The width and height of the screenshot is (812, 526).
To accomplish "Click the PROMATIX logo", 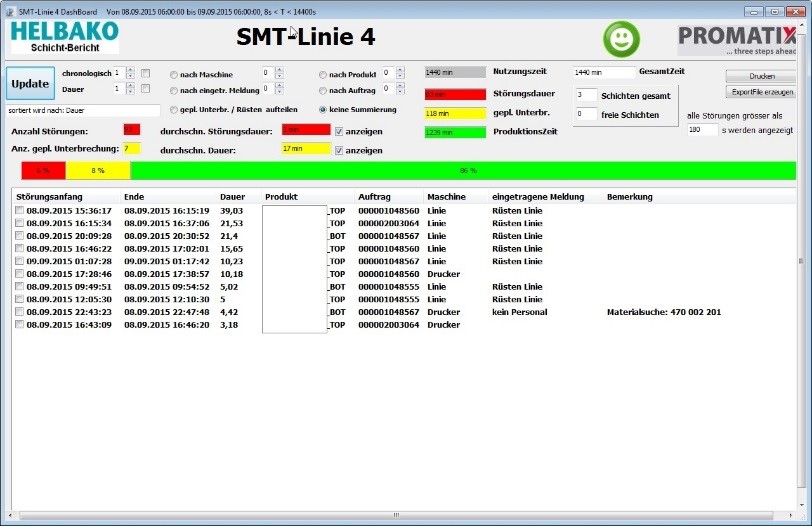I will tap(739, 40).
